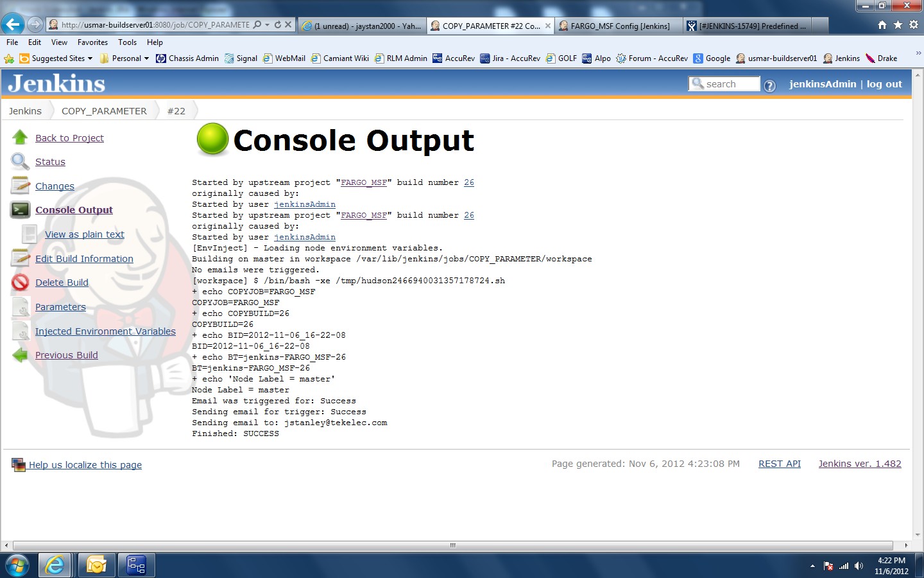Click the red Delete Build icon
Viewport: 924px width, 578px height.
(20, 282)
